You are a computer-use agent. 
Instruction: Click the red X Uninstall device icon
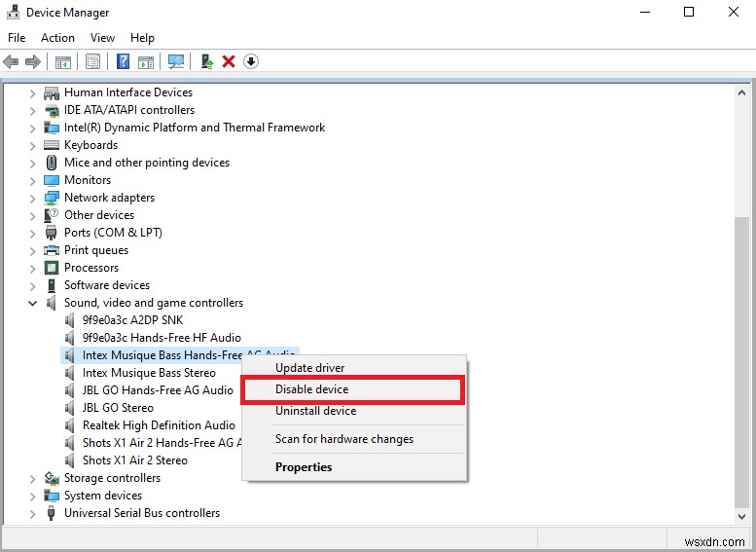[x=229, y=61]
